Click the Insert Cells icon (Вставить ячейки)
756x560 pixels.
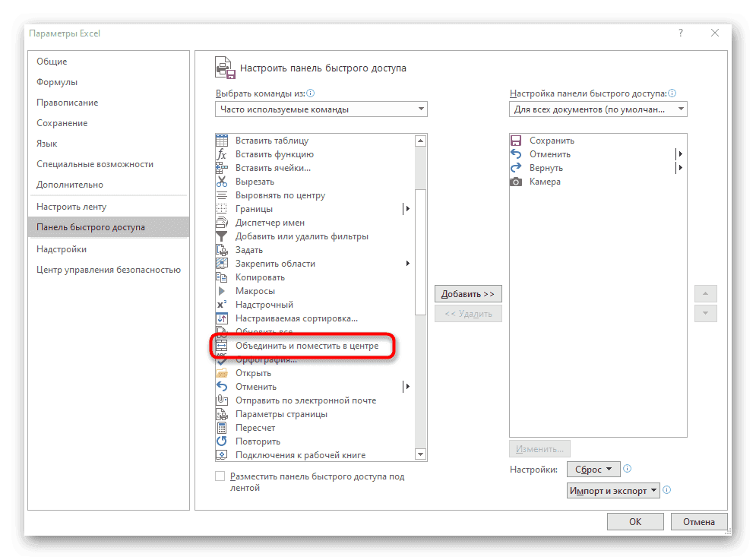[222, 168]
